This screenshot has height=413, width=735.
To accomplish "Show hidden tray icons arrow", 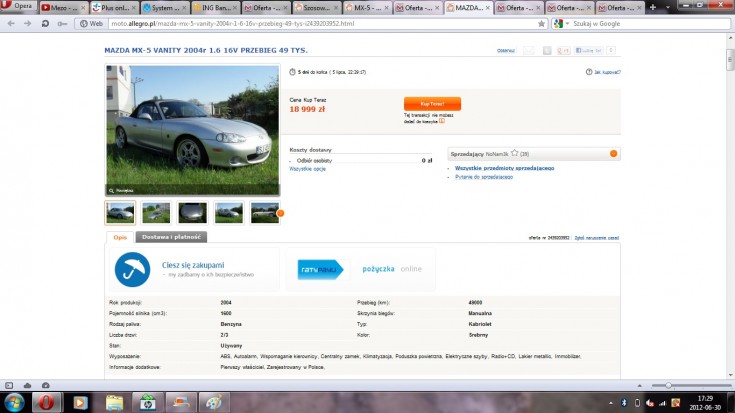I will pyautogui.click(x=610, y=403).
